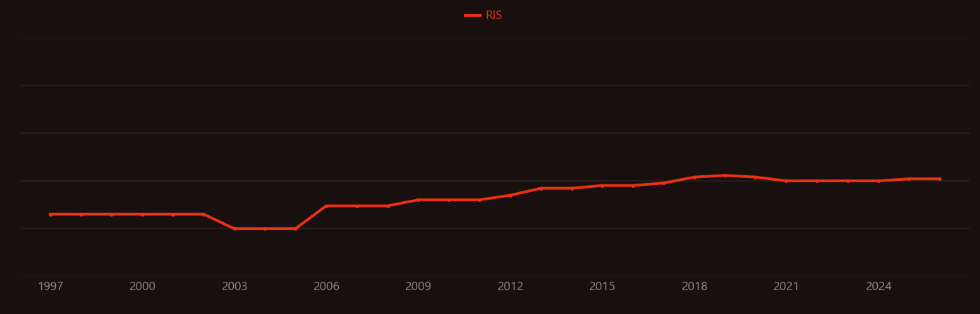Click the 2018 x-axis label
The width and height of the screenshot is (980, 314).
point(694,287)
